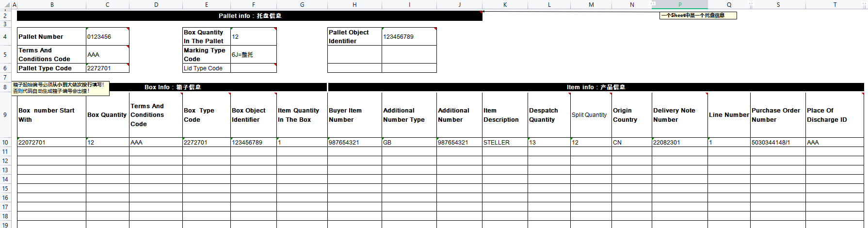Viewport: 868px width, 228px height.
Task: Select empty Lid Type Code value cell
Action: coord(253,68)
